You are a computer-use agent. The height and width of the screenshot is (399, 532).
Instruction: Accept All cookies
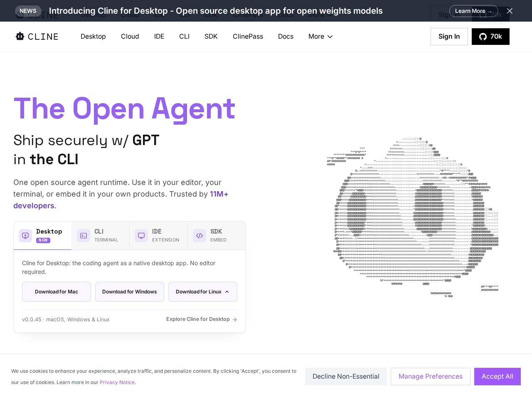point(498,377)
